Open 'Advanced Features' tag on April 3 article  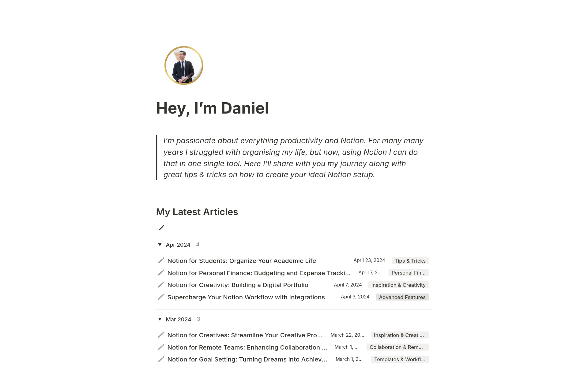pyautogui.click(x=402, y=297)
